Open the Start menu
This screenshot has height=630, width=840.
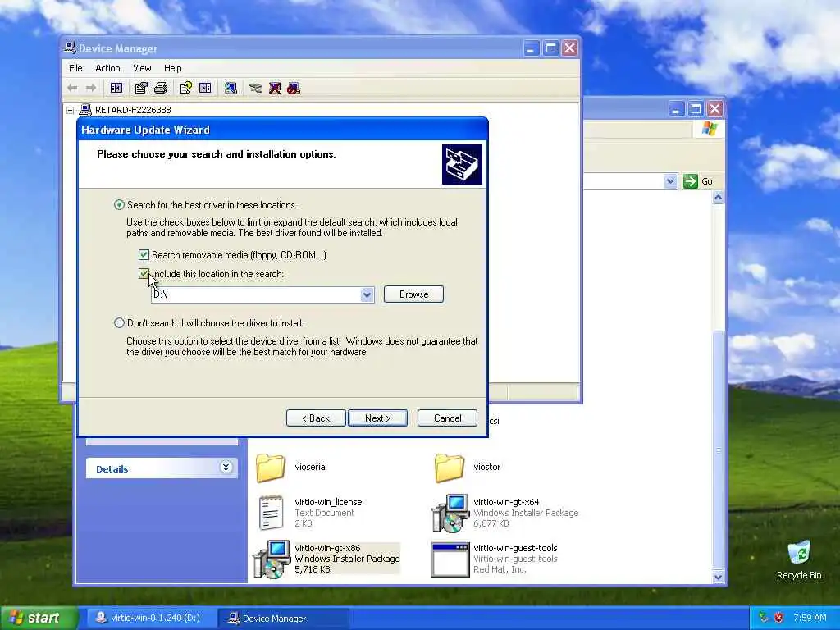coord(39,618)
